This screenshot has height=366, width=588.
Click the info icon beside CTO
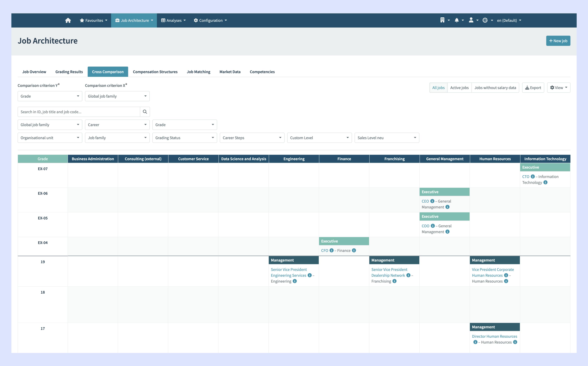tap(533, 176)
